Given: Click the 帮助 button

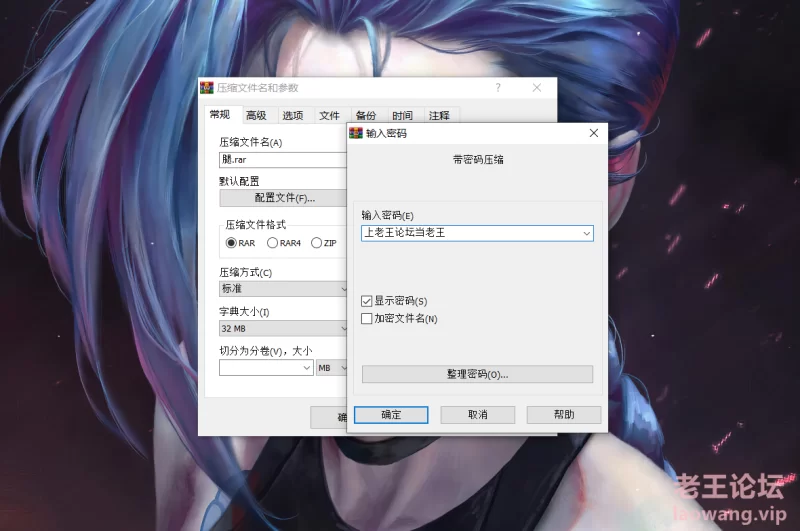Looking at the screenshot, I should pyautogui.click(x=564, y=415).
